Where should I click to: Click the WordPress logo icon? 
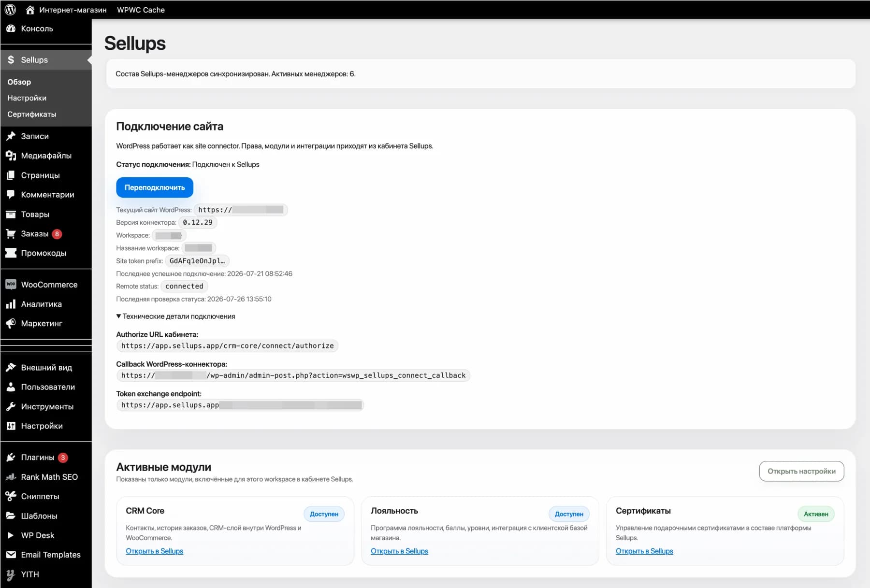click(x=10, y=10)
